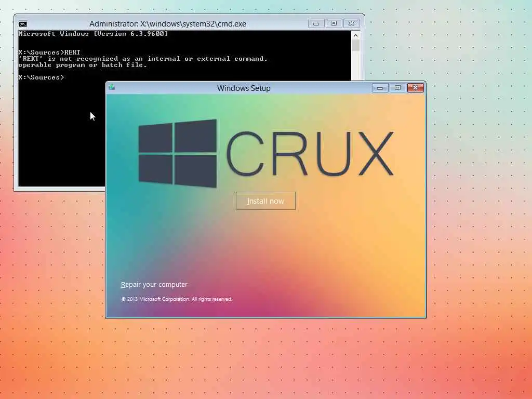The width and height of the screenshot is (532, 399).
Task: Click the 'operable program or batch file' line
Action: (83, 65)
